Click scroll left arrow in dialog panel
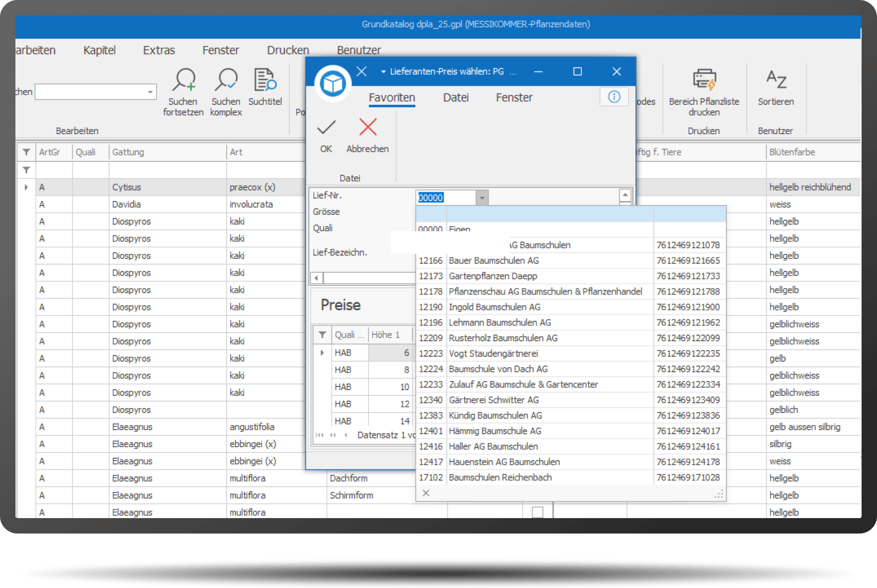877x588 pixels. (x=316, y=278)
